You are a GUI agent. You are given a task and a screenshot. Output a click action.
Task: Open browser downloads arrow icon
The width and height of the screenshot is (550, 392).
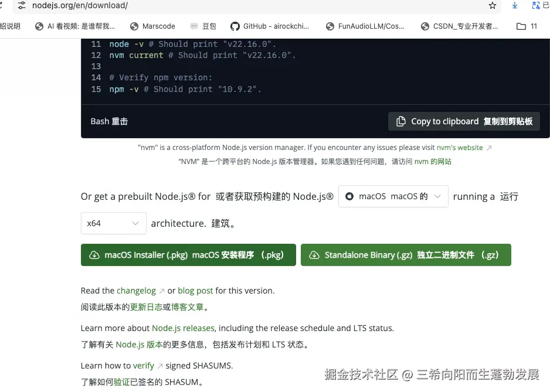[x=515, y=5]
